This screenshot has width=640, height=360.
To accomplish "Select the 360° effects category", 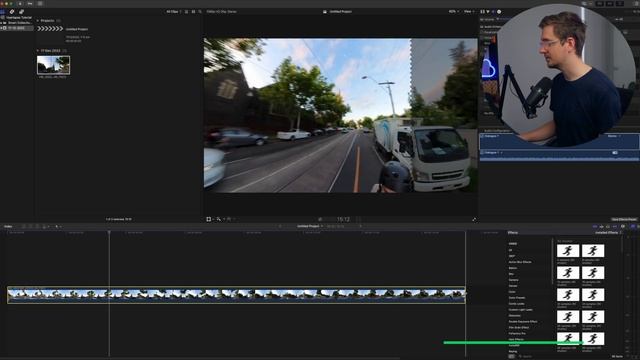I will [x=512, y=256].
